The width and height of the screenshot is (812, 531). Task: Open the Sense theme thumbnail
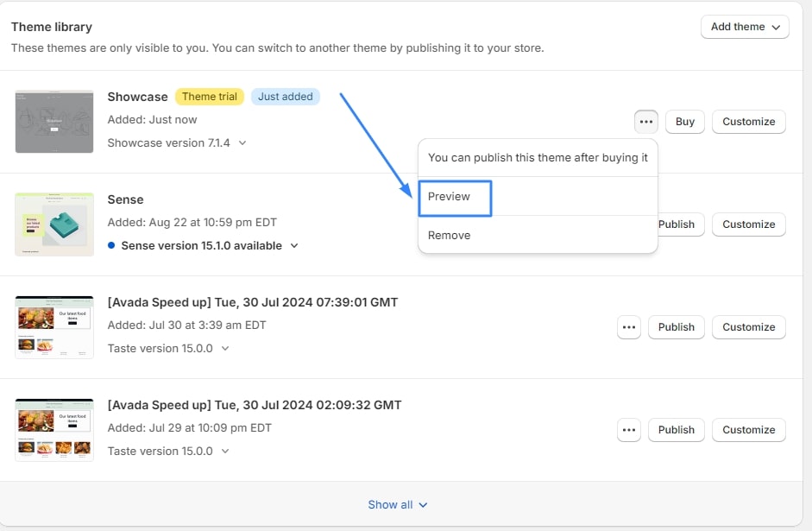pos(54,224)
